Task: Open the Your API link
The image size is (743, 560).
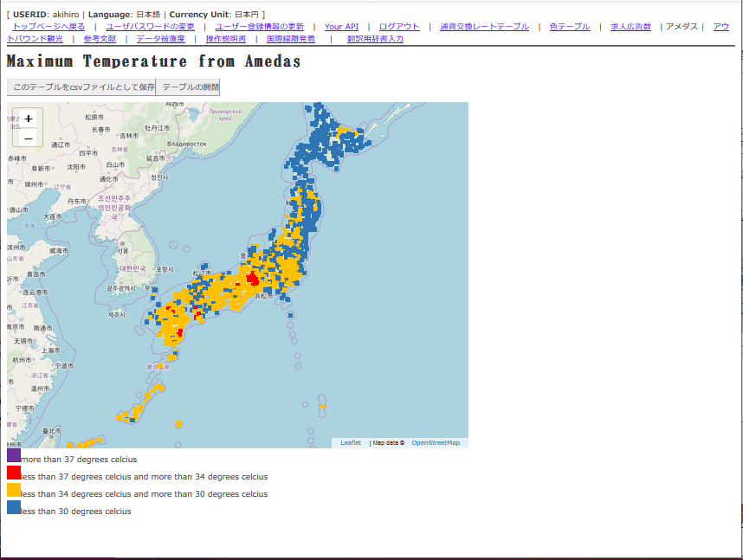Action: [x=341, y=27]
